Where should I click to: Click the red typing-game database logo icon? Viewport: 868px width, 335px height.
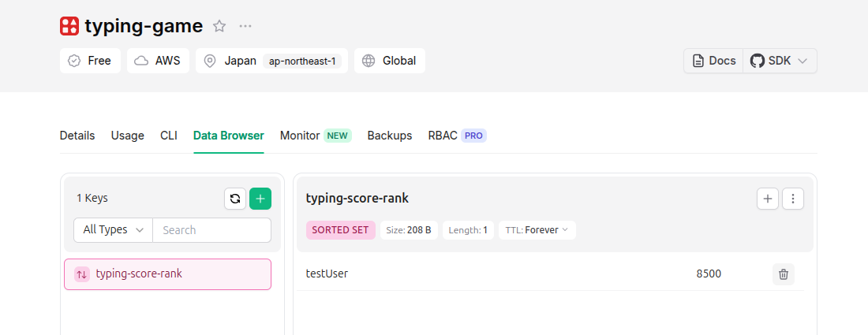pyautogui.click(x=69, y=26)
